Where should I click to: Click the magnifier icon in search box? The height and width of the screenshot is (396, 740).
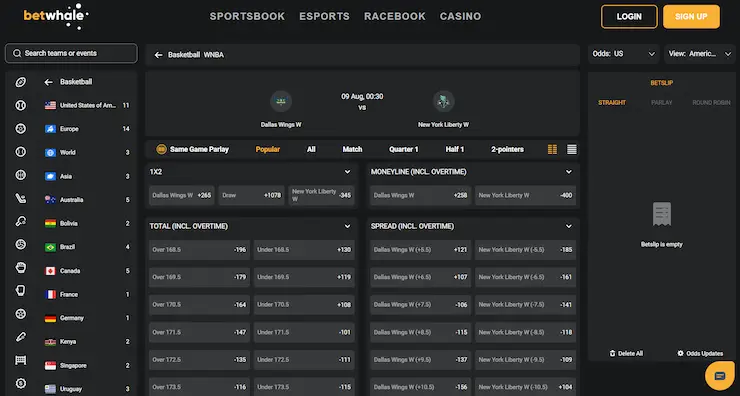pyautogui.click(x=17, y=53)
